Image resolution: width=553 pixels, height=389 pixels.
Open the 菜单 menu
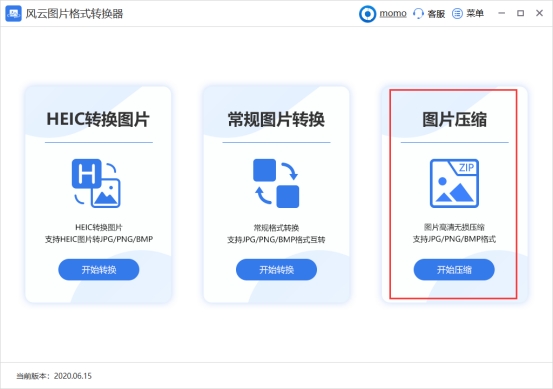pyautogui.click(x=475, y=13)
